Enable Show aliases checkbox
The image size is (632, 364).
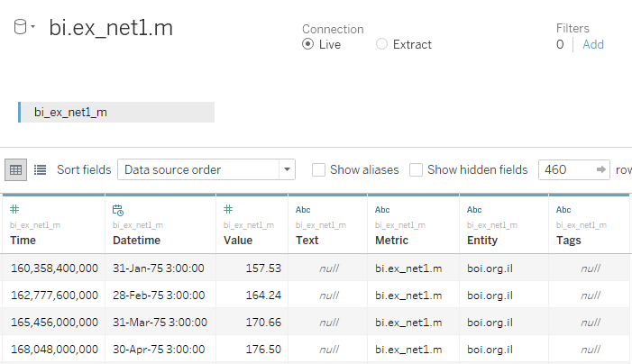(x=318, y=169)
